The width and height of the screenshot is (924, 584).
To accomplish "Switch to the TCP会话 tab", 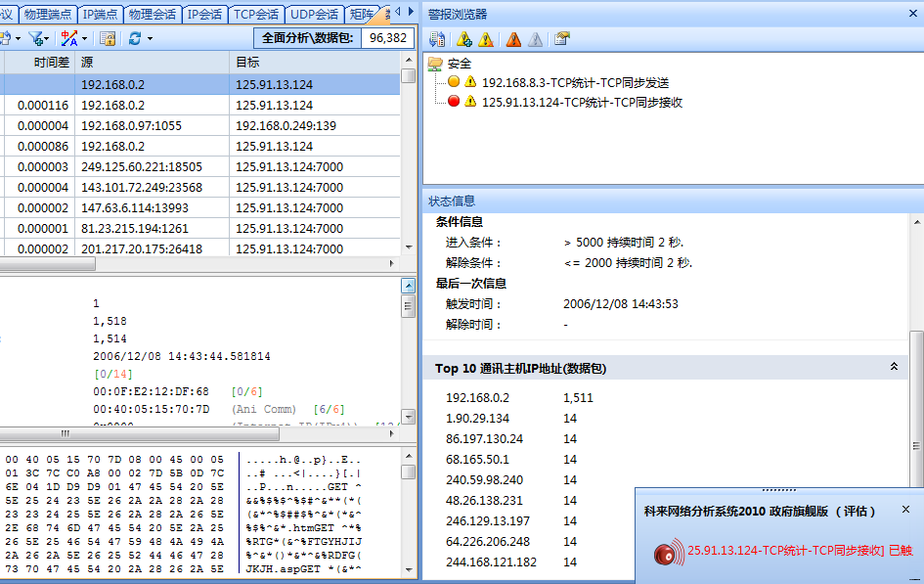I will [256, 14].
